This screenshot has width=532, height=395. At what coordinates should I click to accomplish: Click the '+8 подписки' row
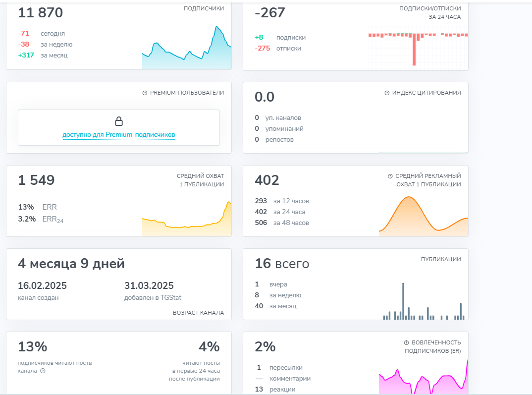pyautogui.click(x=280, y=38)
